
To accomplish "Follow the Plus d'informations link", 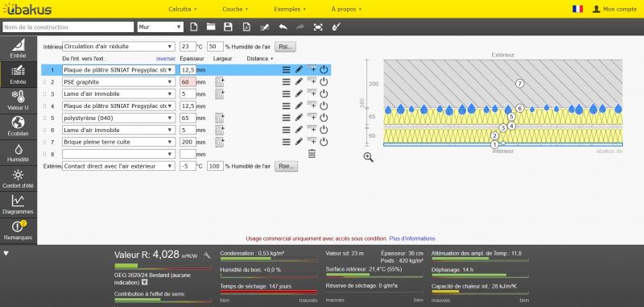I will [412, 239].
